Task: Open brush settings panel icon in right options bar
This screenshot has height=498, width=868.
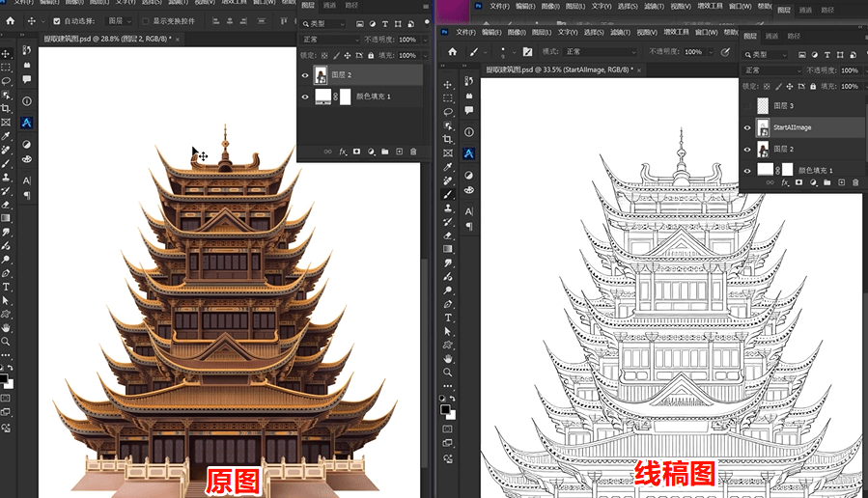Action: tap(527, 51)
